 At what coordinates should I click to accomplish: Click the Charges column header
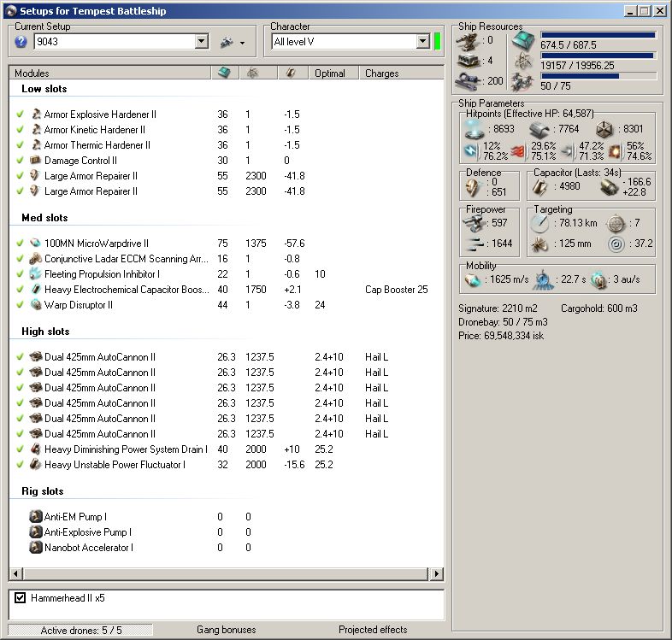[401, 73]
